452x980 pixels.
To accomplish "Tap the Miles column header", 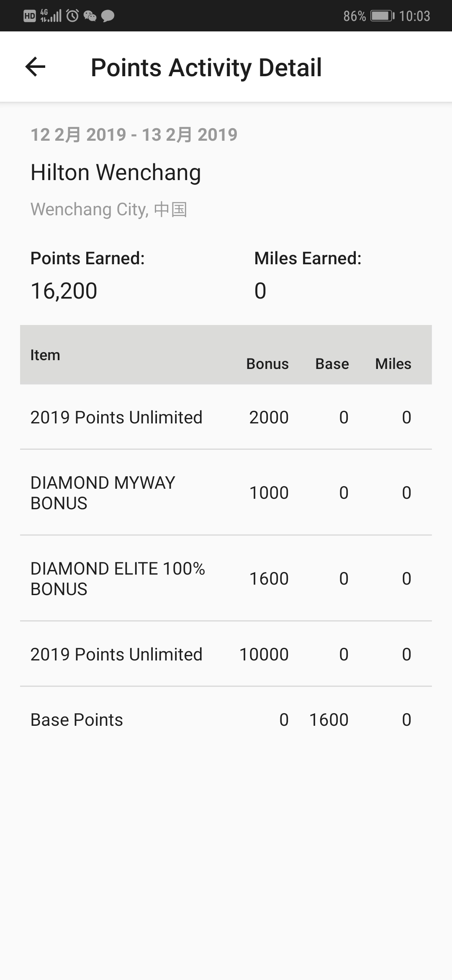I will pyautogui.click(x=393, y=364).
